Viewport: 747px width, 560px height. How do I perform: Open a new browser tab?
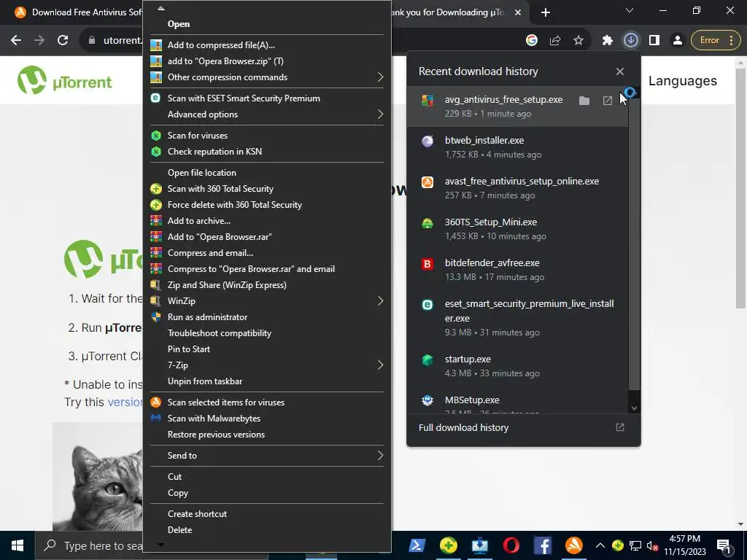[x=546, y=12]
